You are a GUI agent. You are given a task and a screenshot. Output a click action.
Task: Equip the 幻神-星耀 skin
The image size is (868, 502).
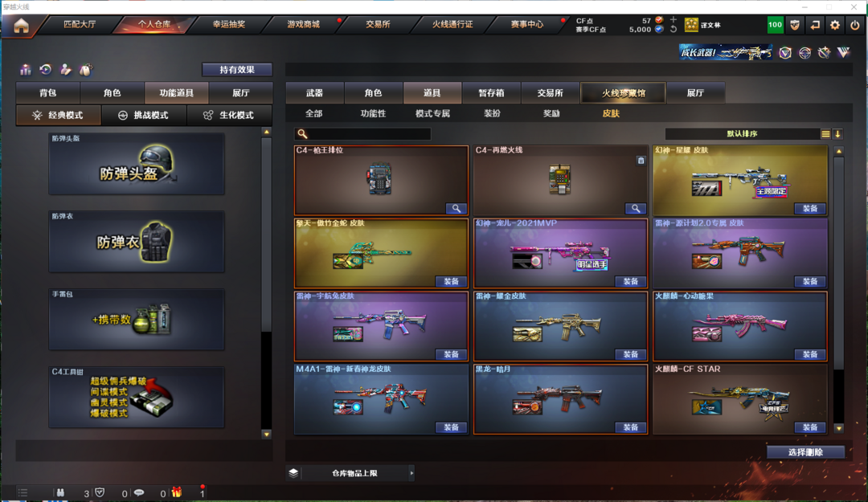(810, 209)
